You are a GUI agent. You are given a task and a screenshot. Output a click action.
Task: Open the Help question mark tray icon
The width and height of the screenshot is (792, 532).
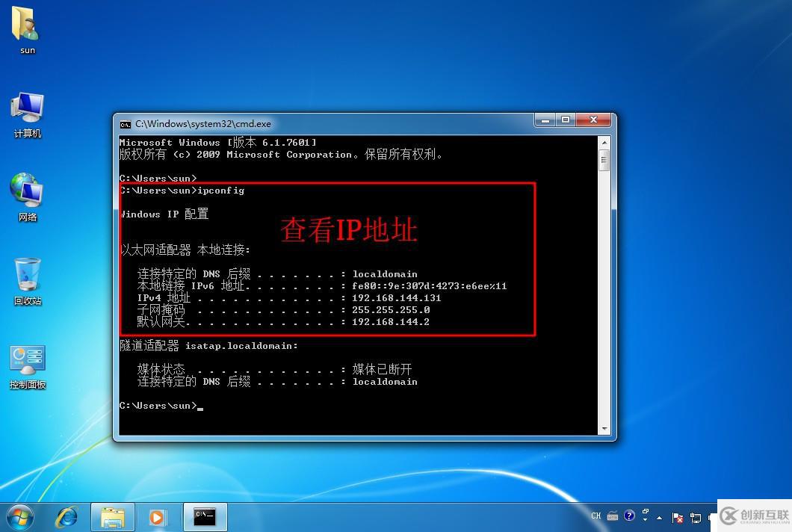(630, 516)
